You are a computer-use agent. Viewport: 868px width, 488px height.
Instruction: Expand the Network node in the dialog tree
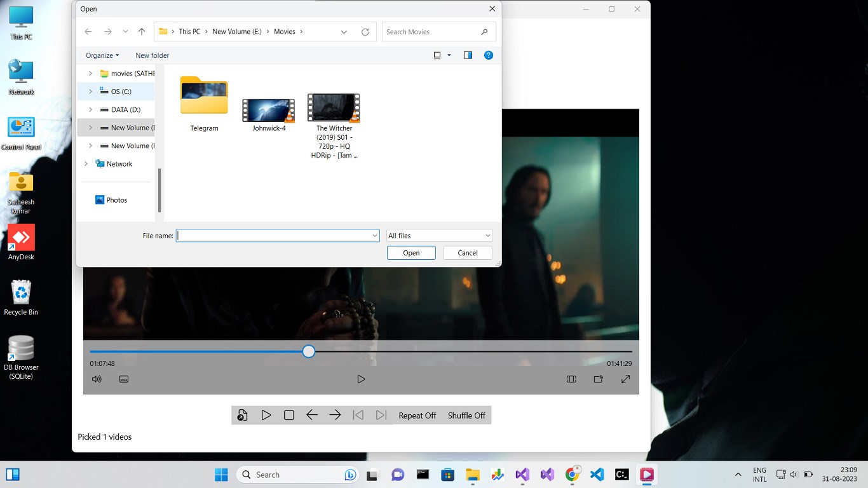86,164
